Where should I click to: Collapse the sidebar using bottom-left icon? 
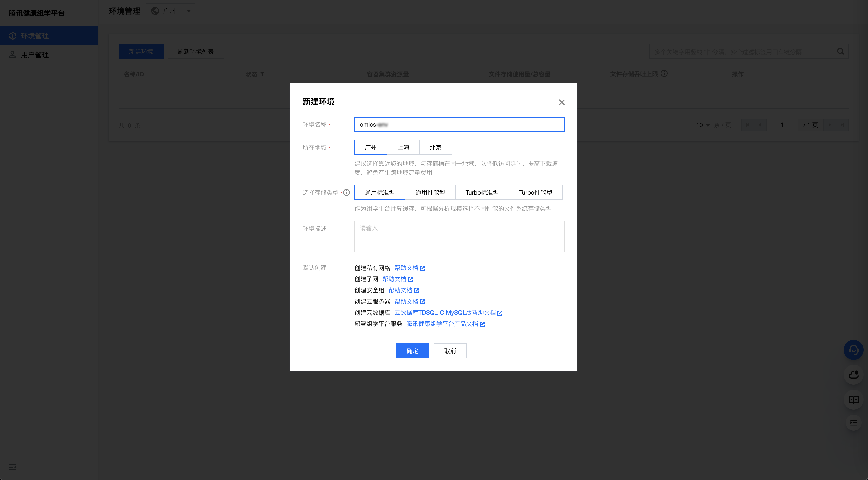[13, 467]
